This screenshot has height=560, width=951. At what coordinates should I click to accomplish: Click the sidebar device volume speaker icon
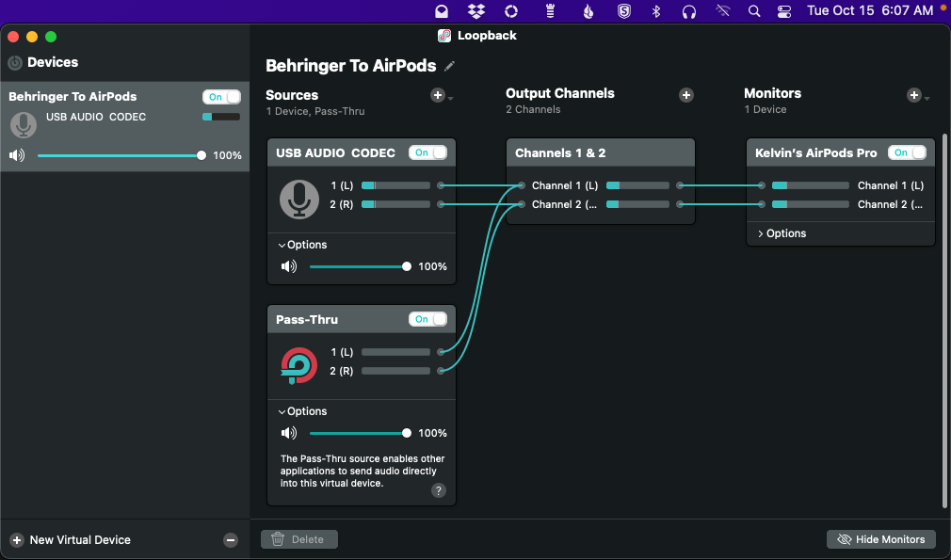click(x=17, y=155)
